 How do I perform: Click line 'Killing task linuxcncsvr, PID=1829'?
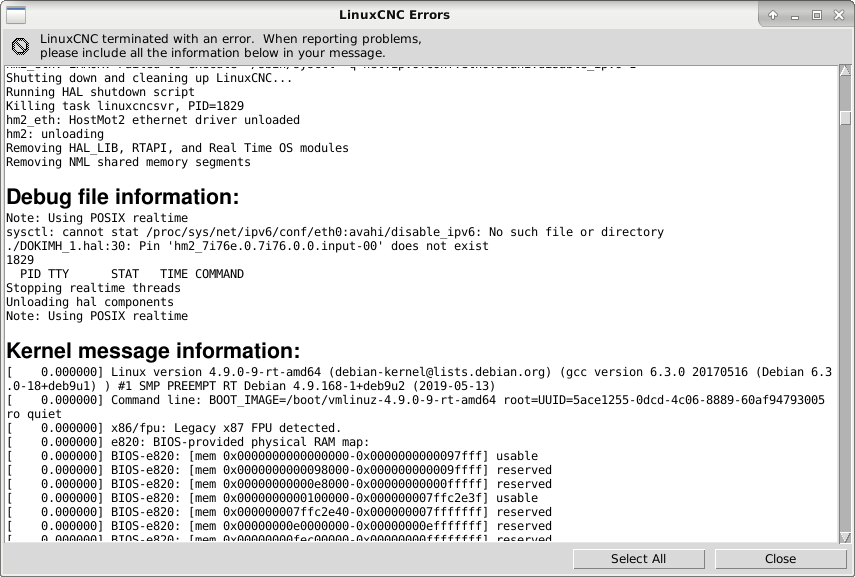(x=125, y=106)
